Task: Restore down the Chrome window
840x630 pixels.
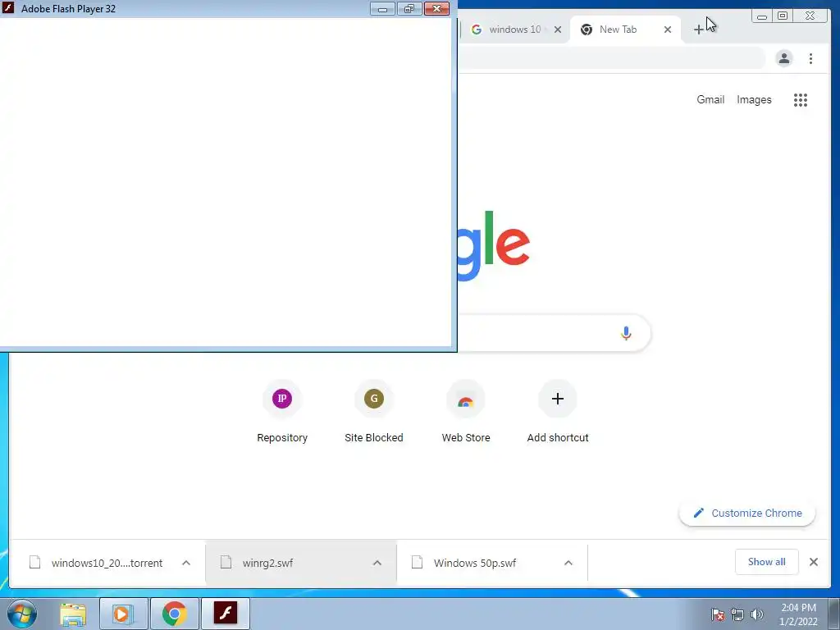Action: tap(783, 16)
